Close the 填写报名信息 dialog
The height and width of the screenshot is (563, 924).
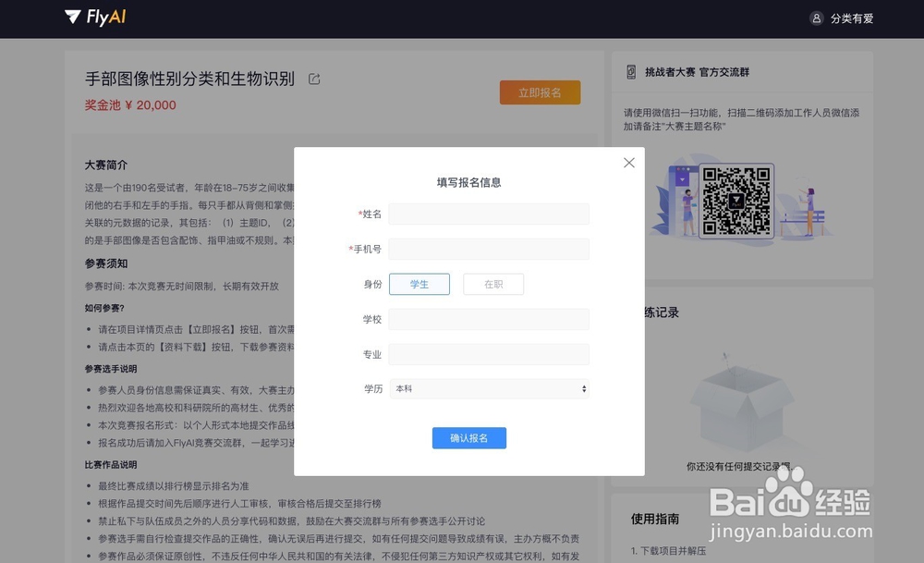click(629, 162)
